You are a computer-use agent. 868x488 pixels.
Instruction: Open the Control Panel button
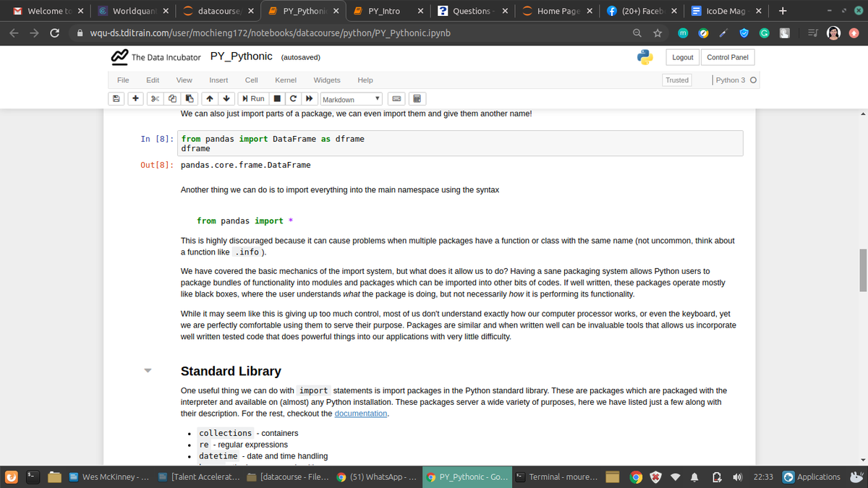(x=728, y=57)
